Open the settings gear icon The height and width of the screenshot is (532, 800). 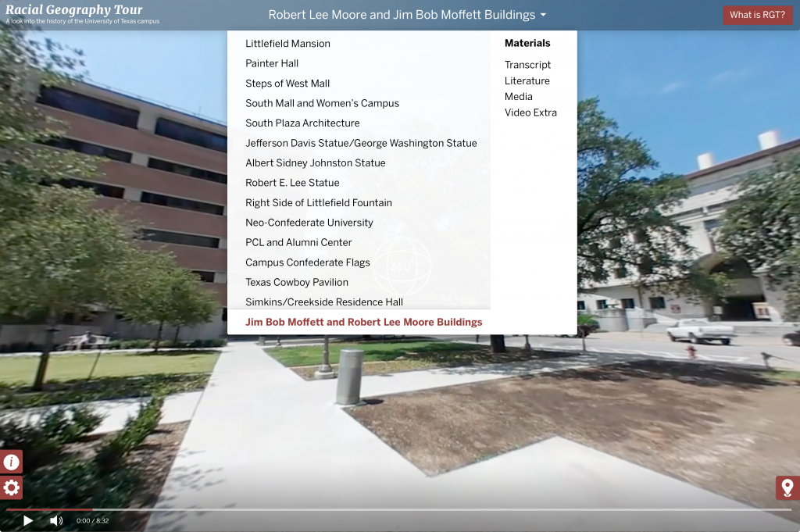coord(11,488)
